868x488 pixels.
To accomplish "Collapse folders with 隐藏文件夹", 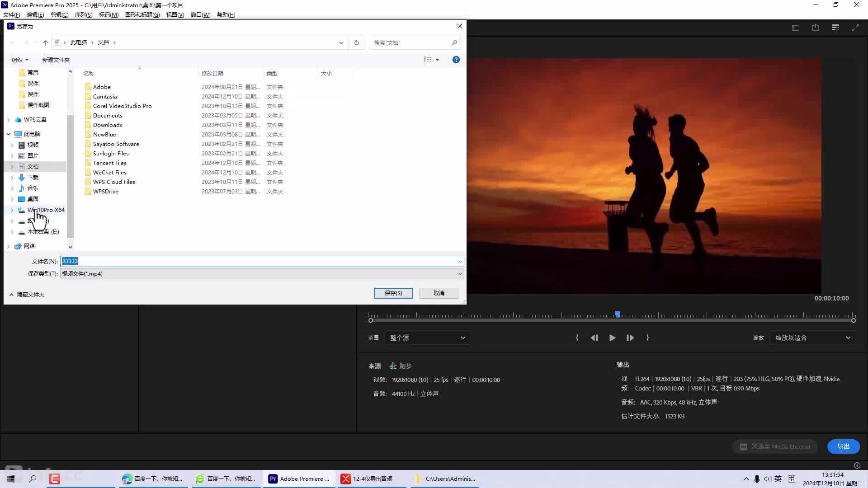I will tap(27, 294).
